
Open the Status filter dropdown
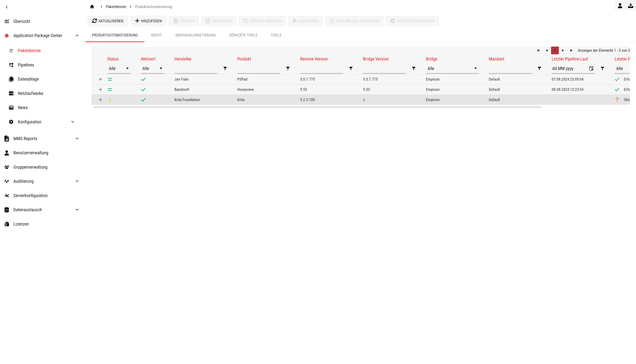click(x=119, y=69)
